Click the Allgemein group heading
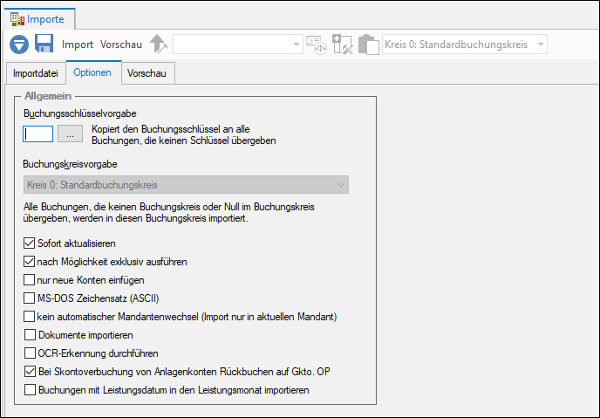This screenshot has width=600, height=418. click(x=48, y=96)
